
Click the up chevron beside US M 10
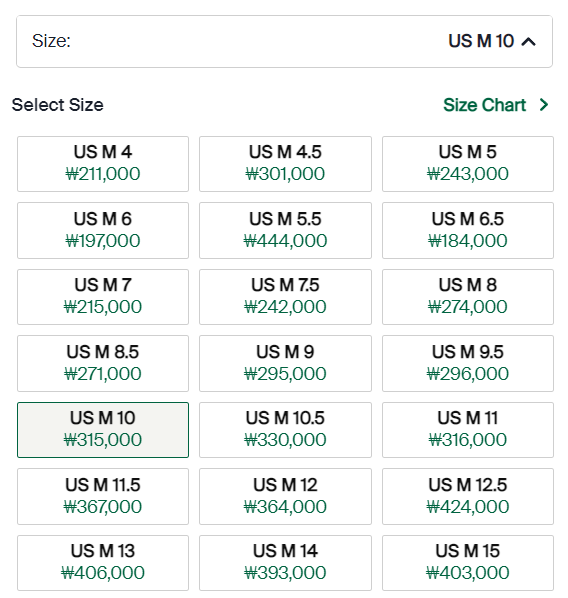pyautogui.click(x=529, y=42)
